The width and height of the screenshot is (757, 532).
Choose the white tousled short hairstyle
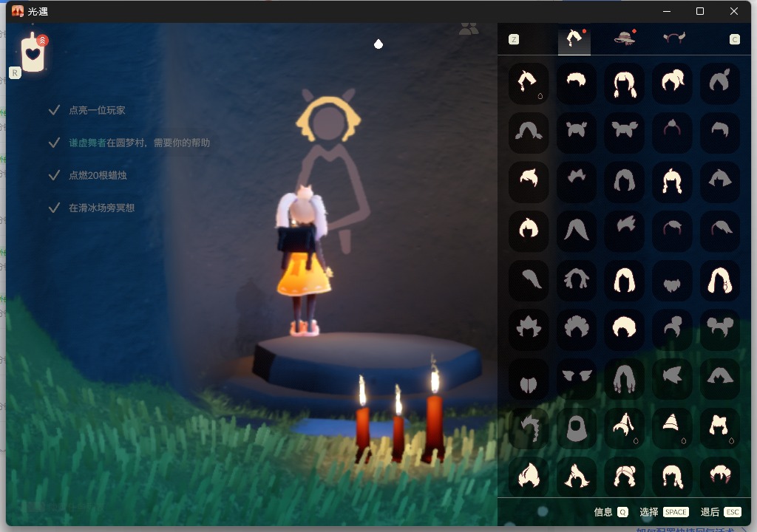pyautogui.click(x=529, y=182)
